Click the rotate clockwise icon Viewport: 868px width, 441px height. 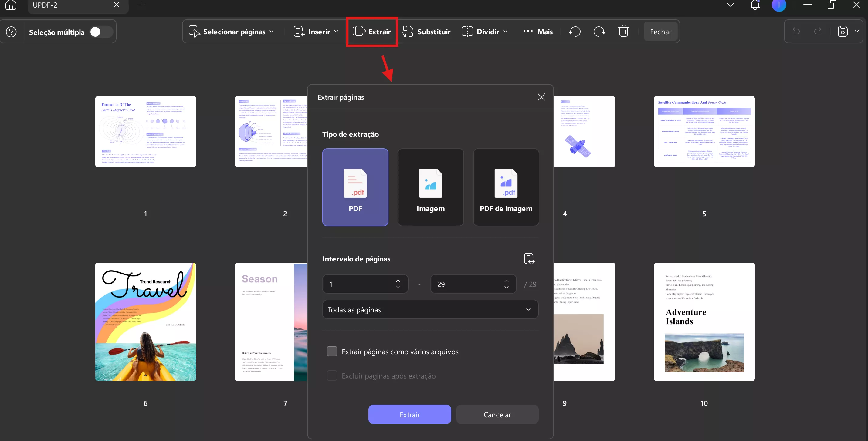pyautogui.click(x=599, y=32)
